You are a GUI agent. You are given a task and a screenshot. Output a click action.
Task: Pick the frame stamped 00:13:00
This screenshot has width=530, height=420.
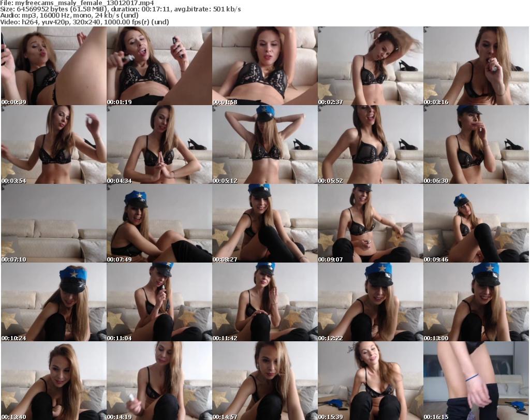pyautogui.click(x=476, y=302)
